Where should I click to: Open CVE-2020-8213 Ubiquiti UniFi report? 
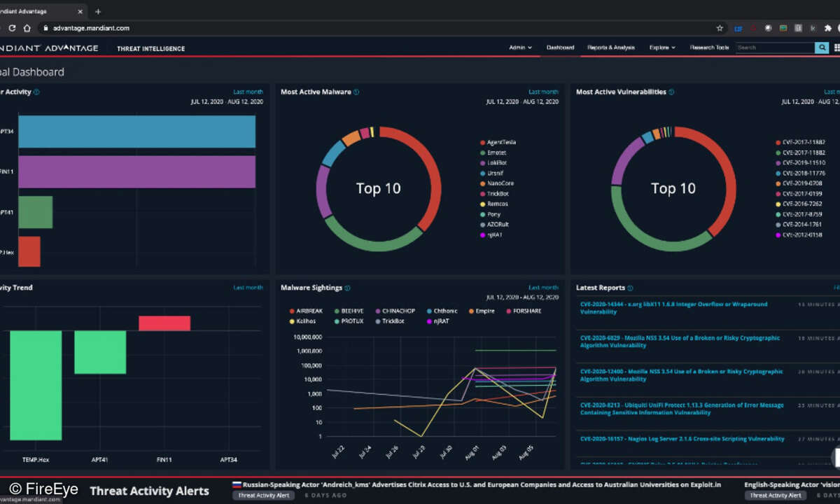[x=682, y=409]
